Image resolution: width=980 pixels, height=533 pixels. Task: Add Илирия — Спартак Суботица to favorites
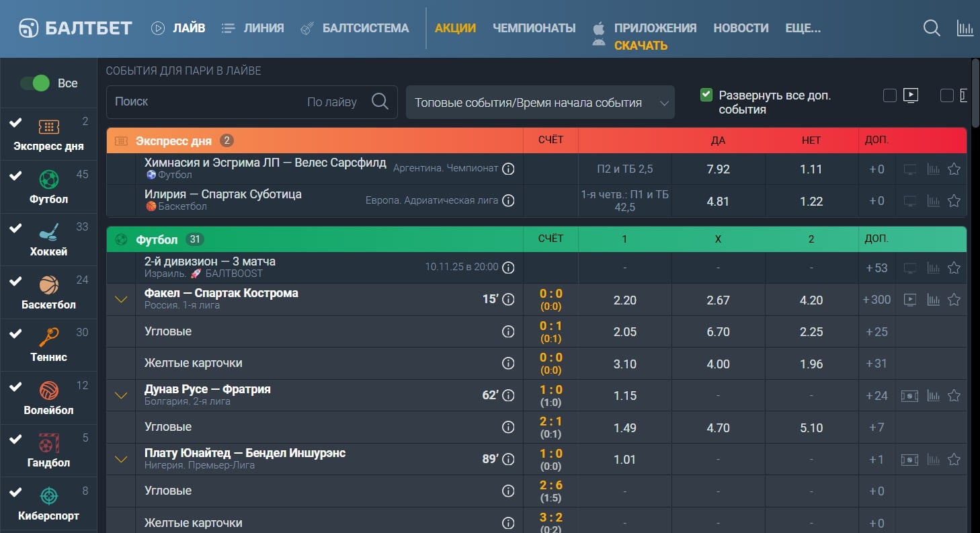coord(953,200)
